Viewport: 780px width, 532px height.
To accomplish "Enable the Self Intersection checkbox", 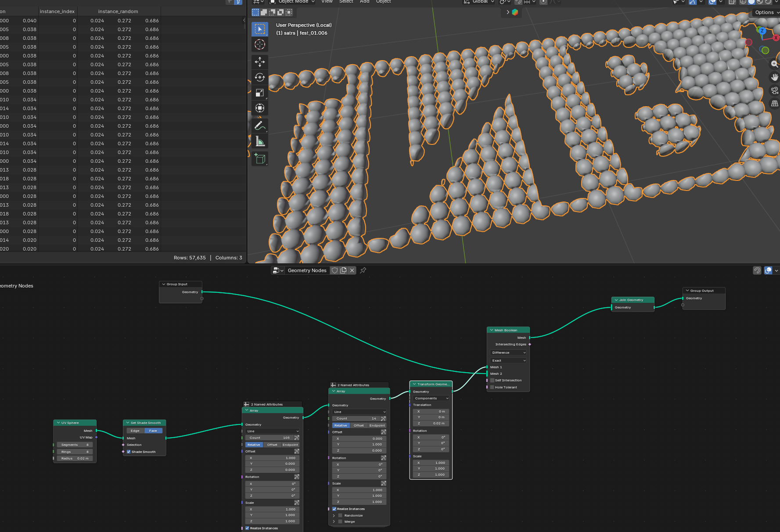I will (492, 381).
